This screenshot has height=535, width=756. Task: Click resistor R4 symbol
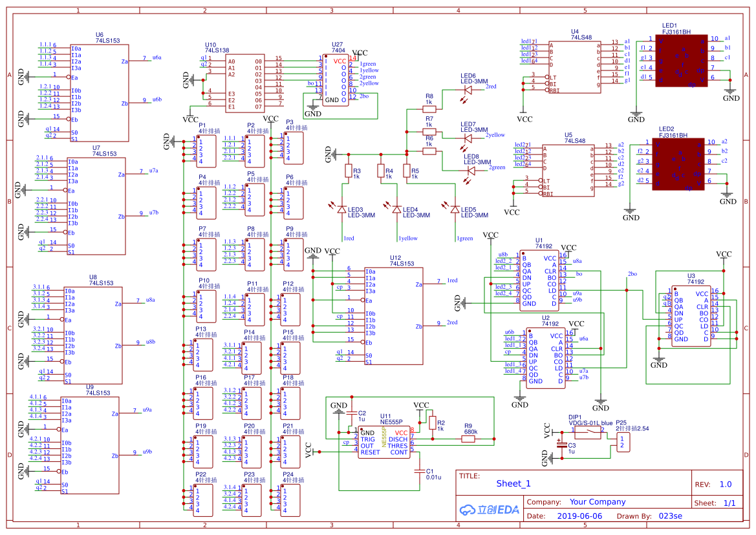[x=381, y=171]
